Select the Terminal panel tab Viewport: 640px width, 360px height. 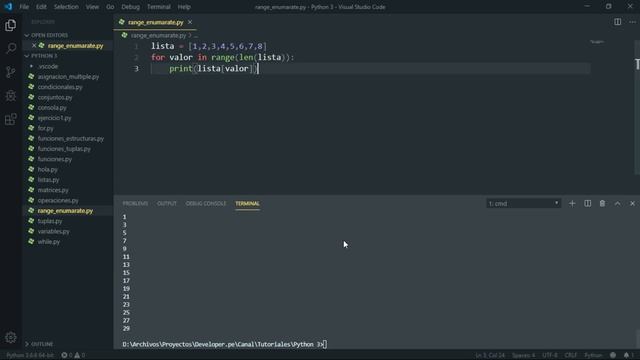click(x=247, y=203)
